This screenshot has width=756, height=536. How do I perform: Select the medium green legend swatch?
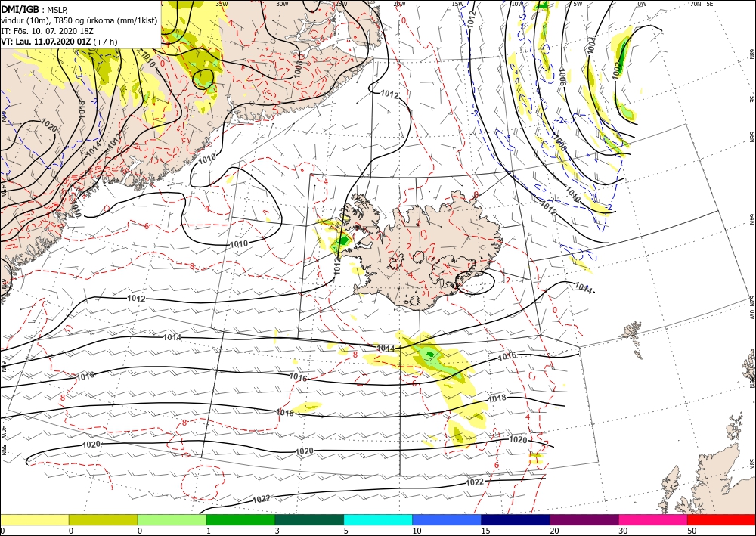(x=240, y=519)
